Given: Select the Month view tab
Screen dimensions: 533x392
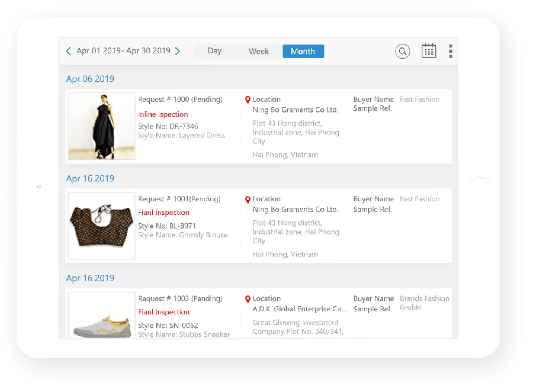Looking at the screenshot, I should pyautogui.click(x=303, y=51).
